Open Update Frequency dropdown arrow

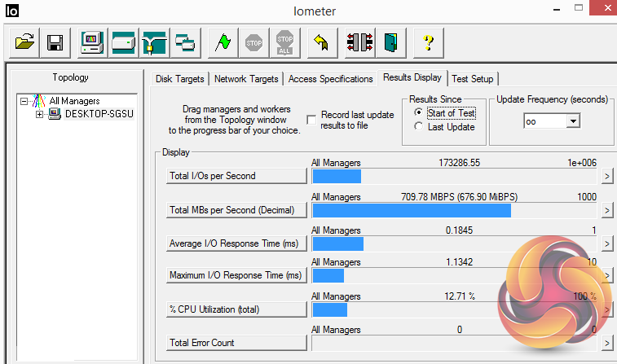pos(573,121)
